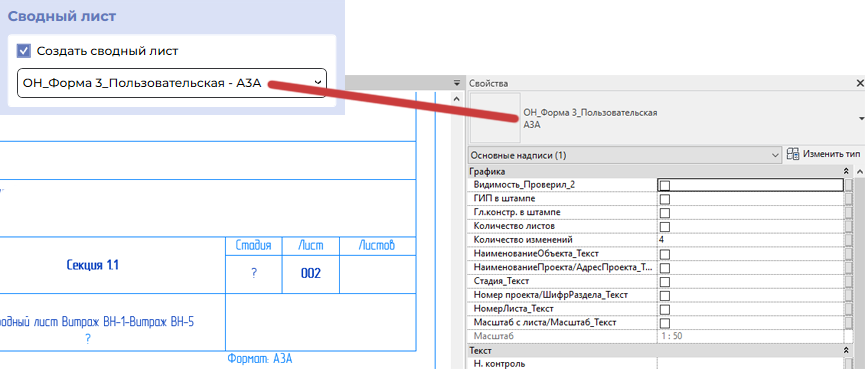Click the title block type thumbnail preview
The image size is (865, 369).
(x=495, y=118)
